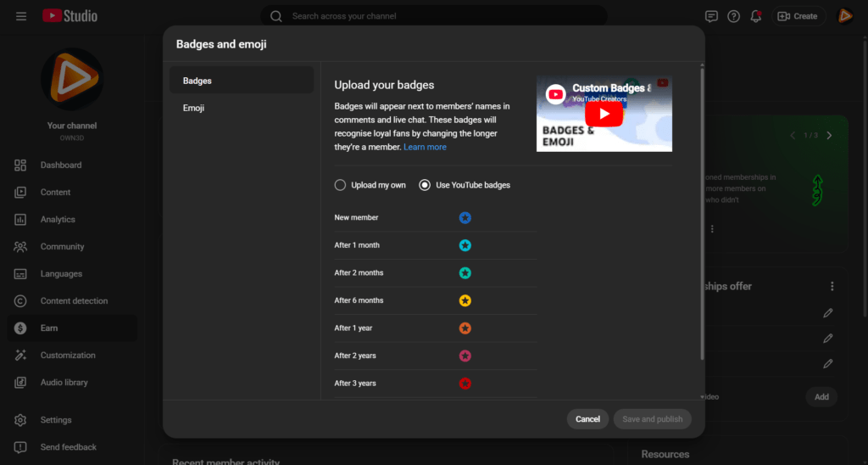Follow the Learn more link
Viewport: 868px width, 465px height.
coord(425,147)
